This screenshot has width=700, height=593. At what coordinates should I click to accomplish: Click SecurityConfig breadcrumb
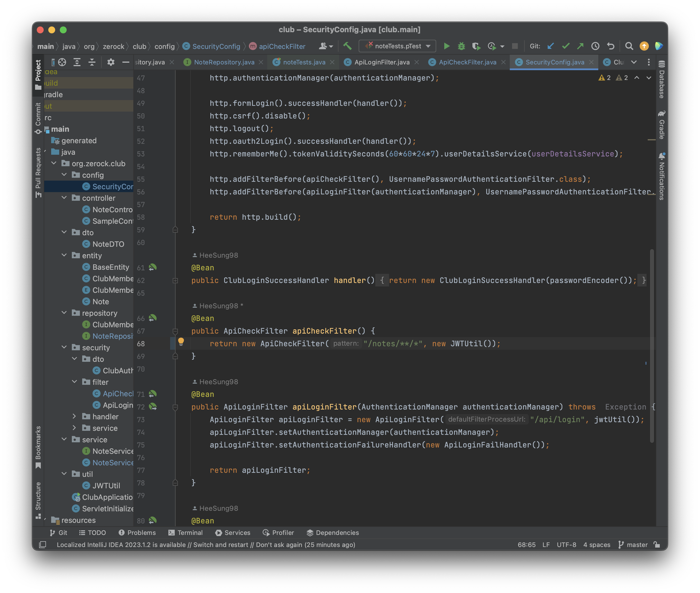tap(211, 46)
